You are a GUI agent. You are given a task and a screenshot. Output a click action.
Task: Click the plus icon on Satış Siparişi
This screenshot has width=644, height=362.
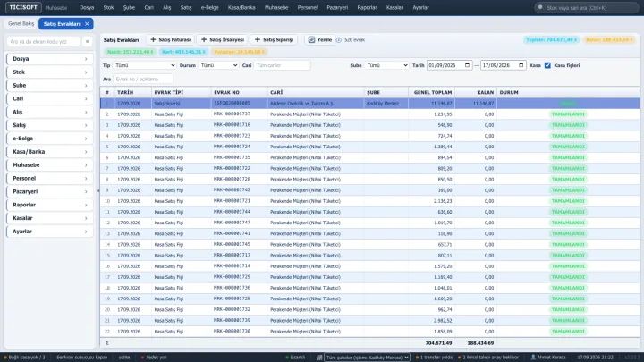(258, 40)
